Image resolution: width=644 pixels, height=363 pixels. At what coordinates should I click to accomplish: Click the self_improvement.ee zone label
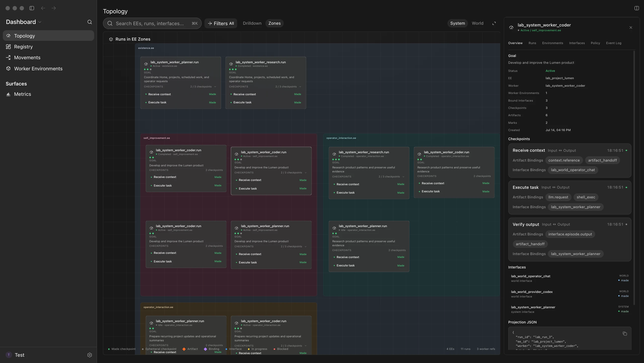tap(157, 138)
